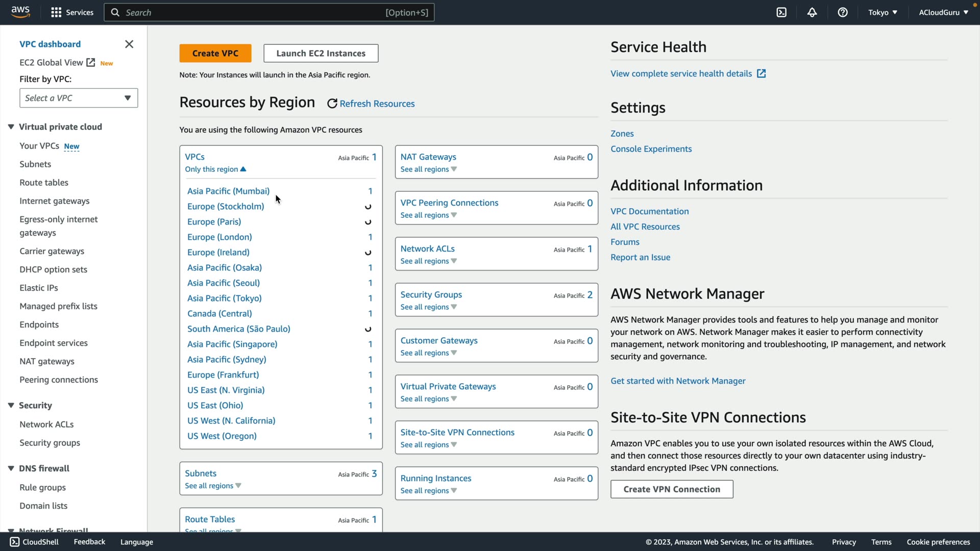The image size is (980, 551).
Task: Open the Tokyo region selector
Action: [883, 12]
